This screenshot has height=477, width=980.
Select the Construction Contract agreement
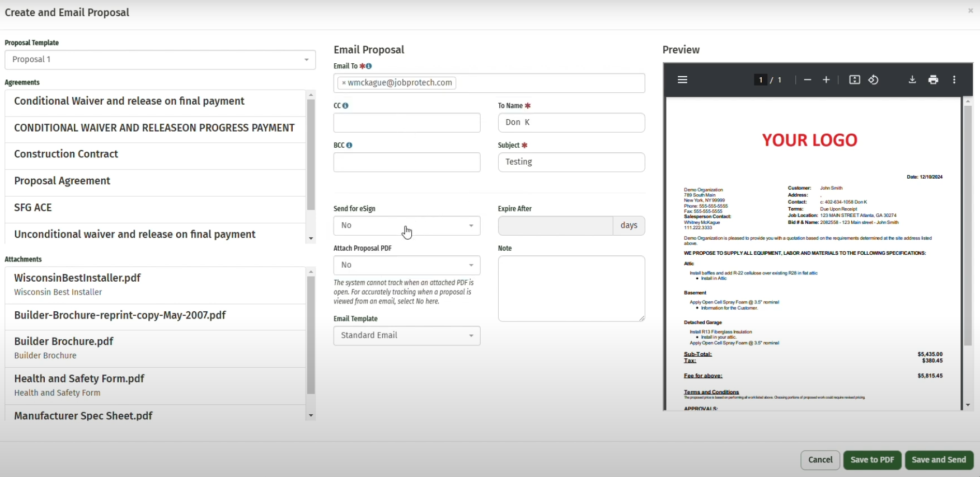point(66,155)
